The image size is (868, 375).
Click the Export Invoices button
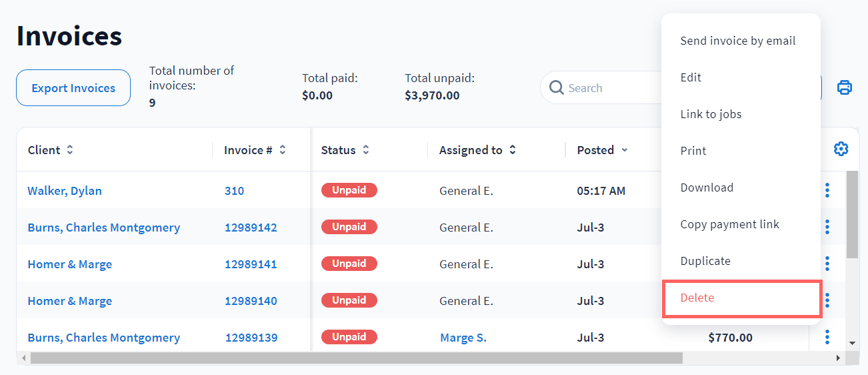[x=73, y=88]
